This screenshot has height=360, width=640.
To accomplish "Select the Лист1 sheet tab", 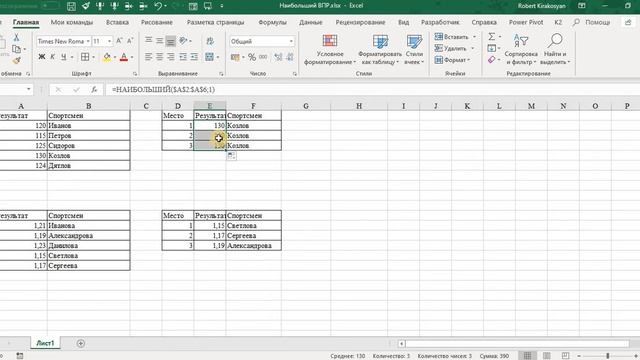I will tap(45, 343).
